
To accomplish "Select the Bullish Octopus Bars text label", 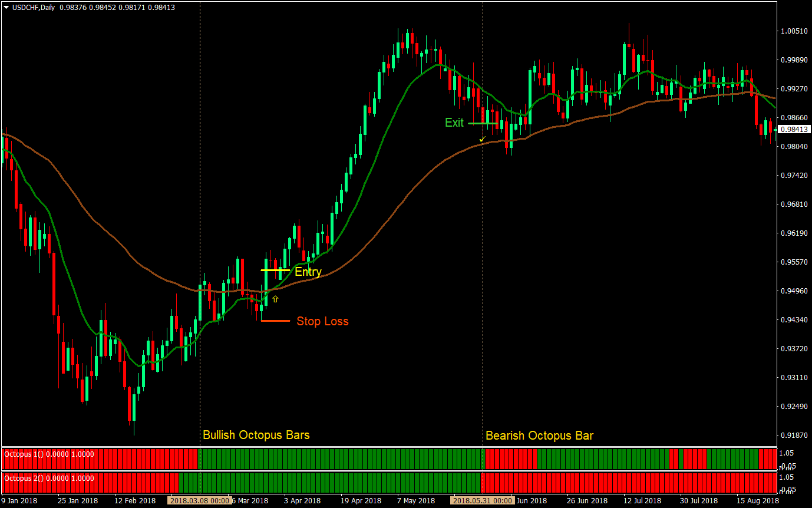I will (256, 434).
